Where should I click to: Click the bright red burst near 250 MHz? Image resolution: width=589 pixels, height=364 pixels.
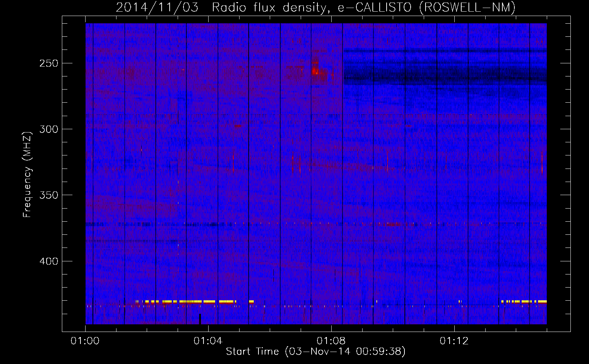tap(315, 70)
